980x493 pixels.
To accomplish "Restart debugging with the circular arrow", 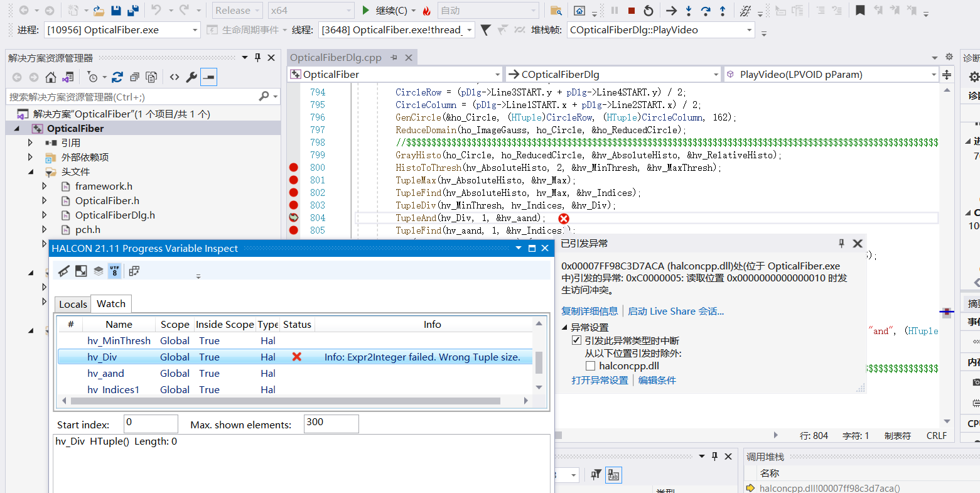I will 649,11.
